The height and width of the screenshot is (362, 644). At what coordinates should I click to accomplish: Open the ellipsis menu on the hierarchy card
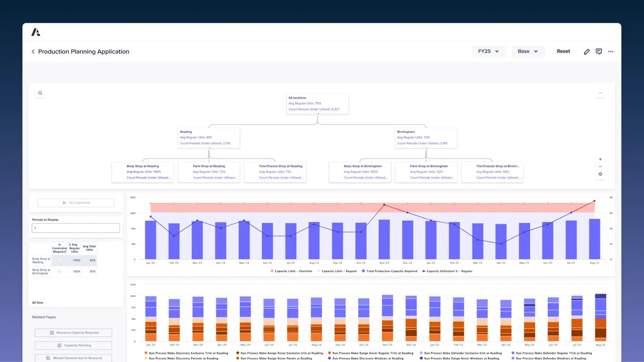600,93
